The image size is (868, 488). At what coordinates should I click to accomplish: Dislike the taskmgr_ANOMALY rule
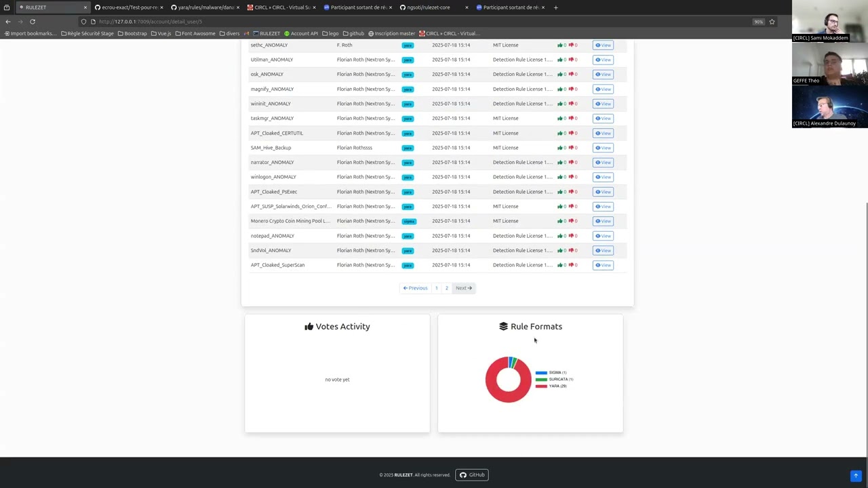(572, 119)
